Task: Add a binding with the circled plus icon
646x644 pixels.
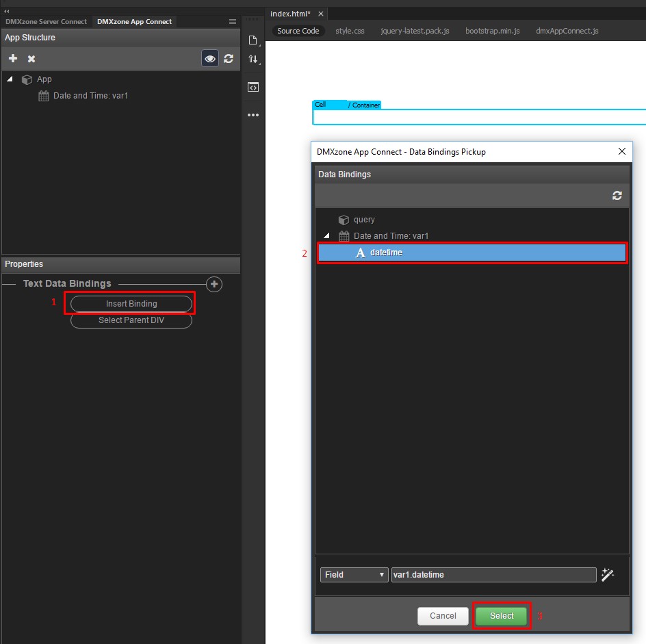Action: [x=214, y=284]
